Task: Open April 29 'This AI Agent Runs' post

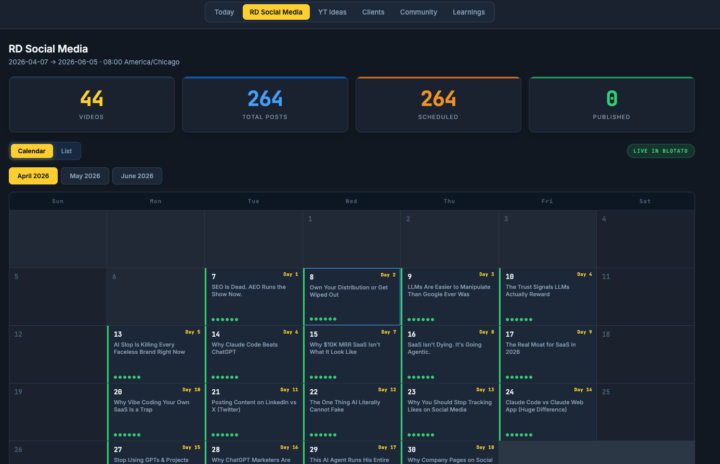Action: [352, 453]
